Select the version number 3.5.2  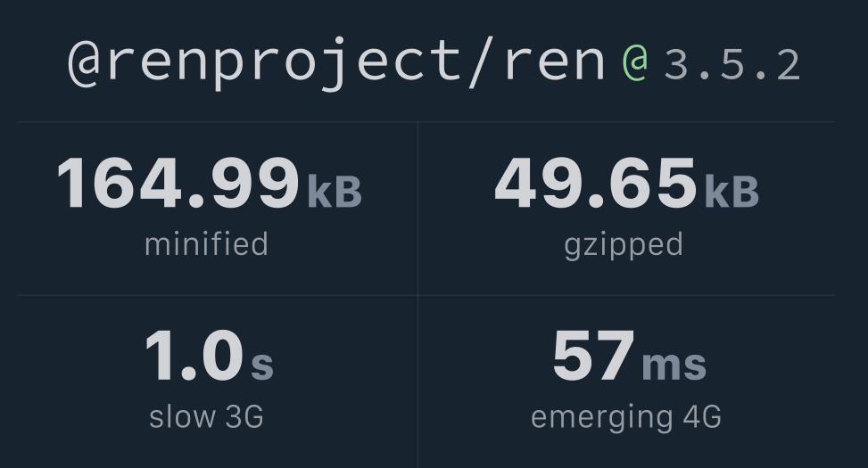732,64
